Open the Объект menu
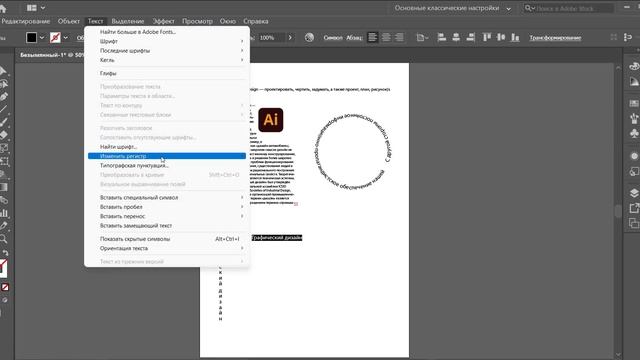The width and height of the screenshot is (640, 360). click(x=69, y=21)
